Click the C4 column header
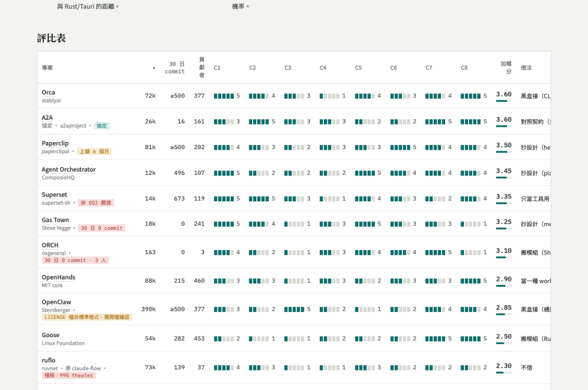 323,68
